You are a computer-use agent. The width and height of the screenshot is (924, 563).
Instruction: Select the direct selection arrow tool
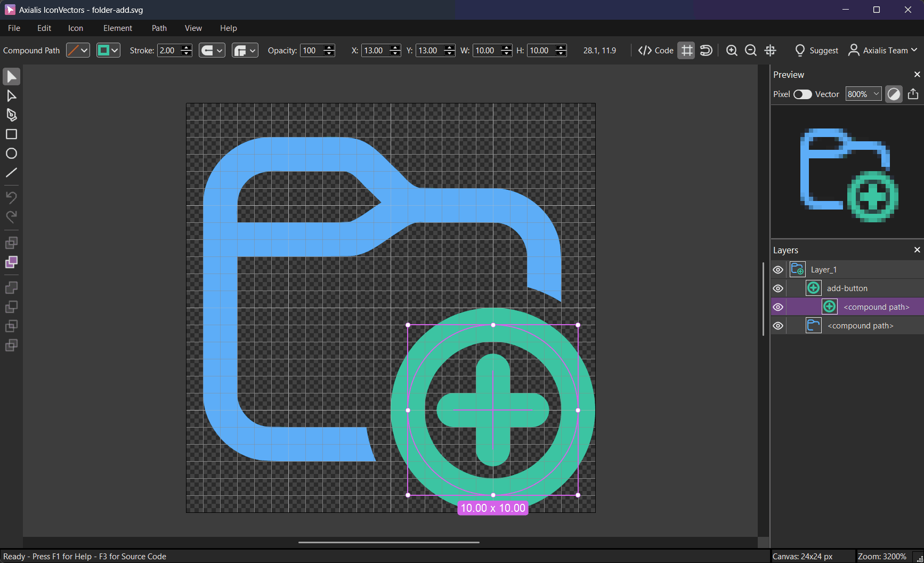pos(11,95)
